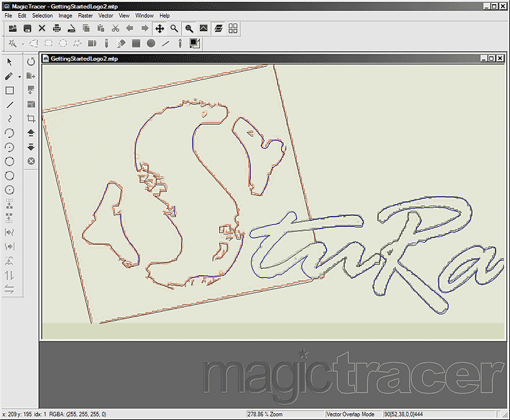Open the Image menu

click(65, 16)
